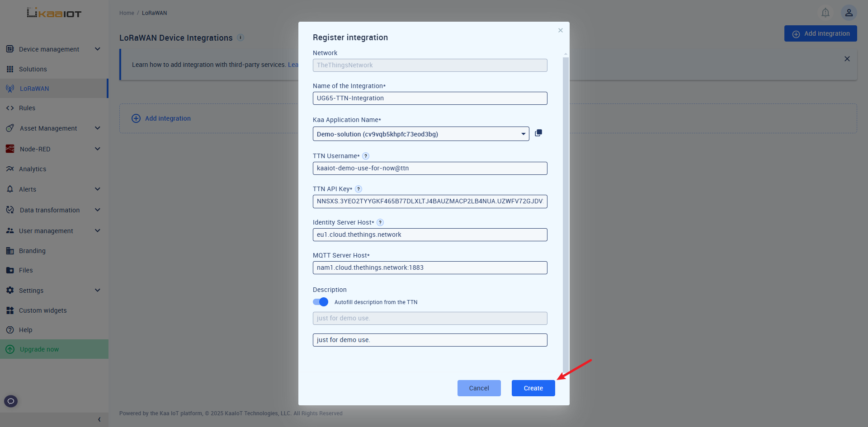
Task: Click the Settings gear icon
Action: pyautogui.click(x=10, y=290)
